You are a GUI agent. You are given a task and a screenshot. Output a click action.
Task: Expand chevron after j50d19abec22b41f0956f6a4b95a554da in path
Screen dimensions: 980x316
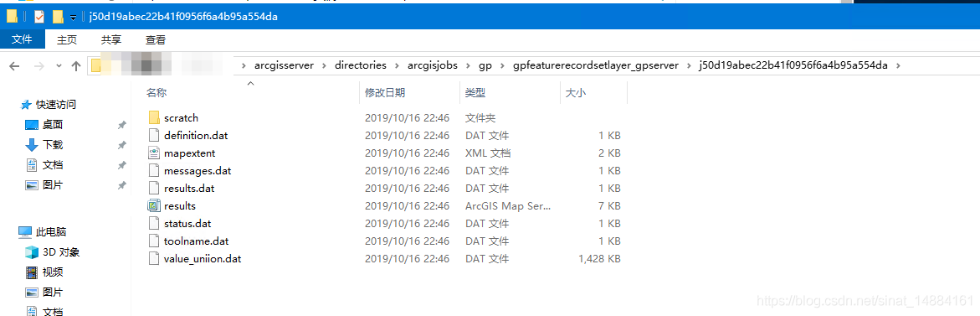[899, 65]
